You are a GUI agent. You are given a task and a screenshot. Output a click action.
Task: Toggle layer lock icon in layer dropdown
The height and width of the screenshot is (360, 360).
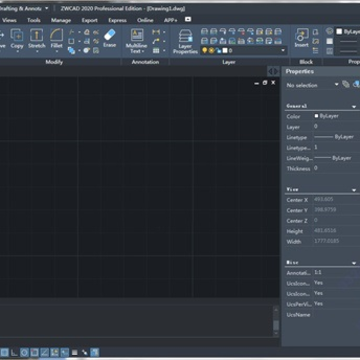click(218, 51)
